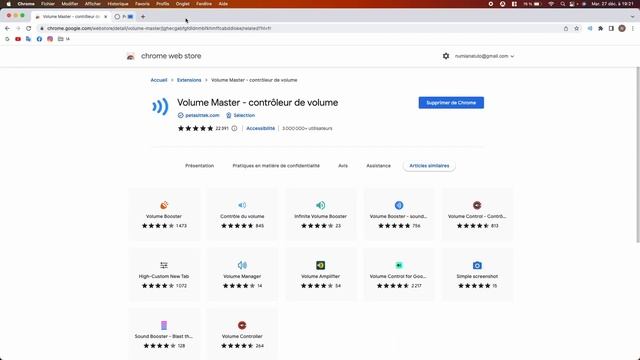Click the rating info circle icon
Image resolution: width=640 pixels, height=360 pixels.
[234, 128]
